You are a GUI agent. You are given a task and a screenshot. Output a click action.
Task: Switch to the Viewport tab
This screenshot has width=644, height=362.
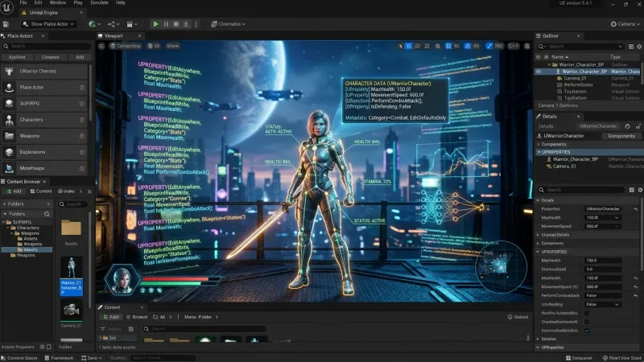[x=114, y=36]
